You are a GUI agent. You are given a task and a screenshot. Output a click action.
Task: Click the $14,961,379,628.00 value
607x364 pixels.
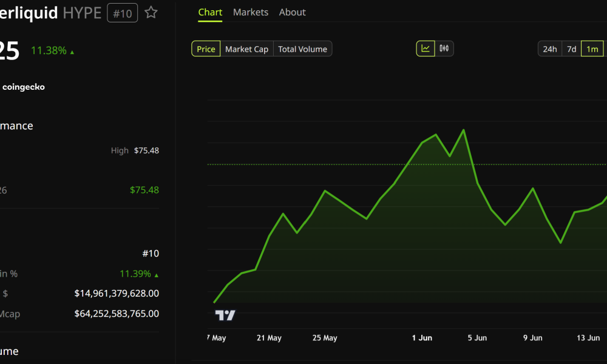click(x=117, y=294)
